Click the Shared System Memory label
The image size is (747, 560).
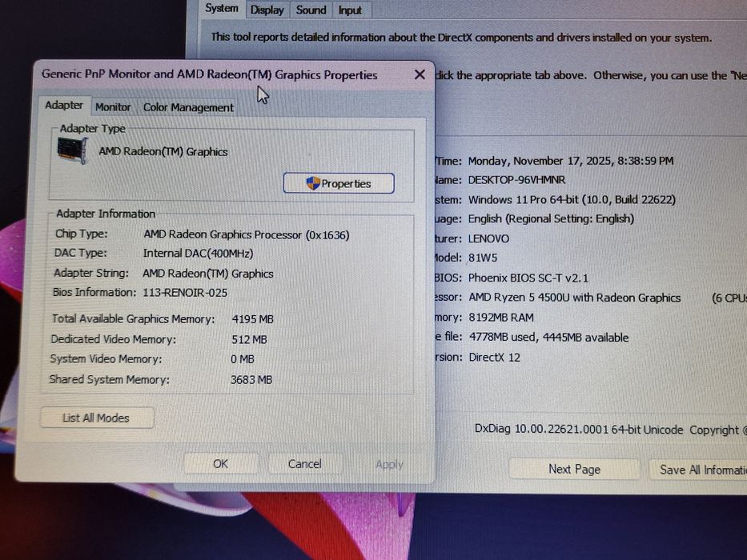[x=110, y=379]
